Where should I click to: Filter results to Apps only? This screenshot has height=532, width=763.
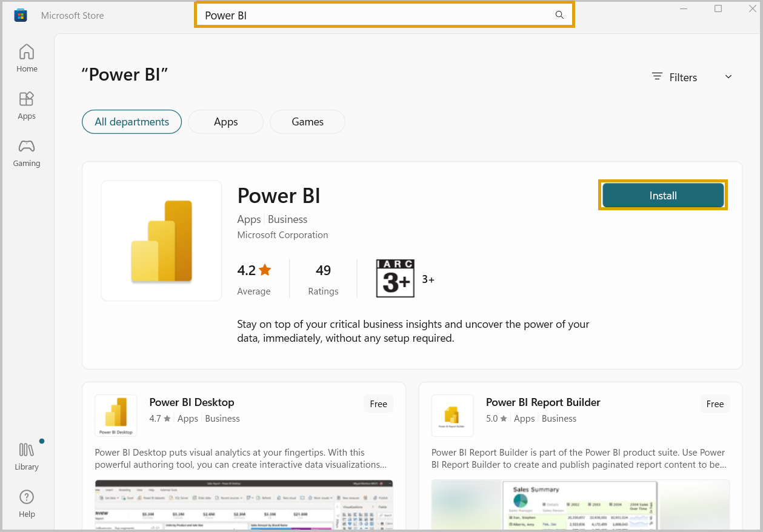click(x=225, y=121)
